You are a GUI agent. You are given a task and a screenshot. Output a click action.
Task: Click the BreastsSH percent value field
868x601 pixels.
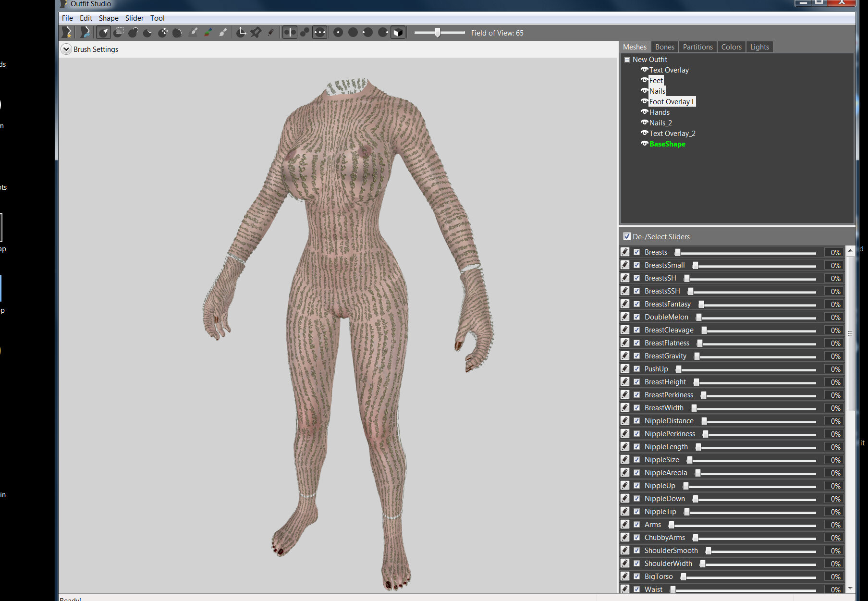[834, 278]
